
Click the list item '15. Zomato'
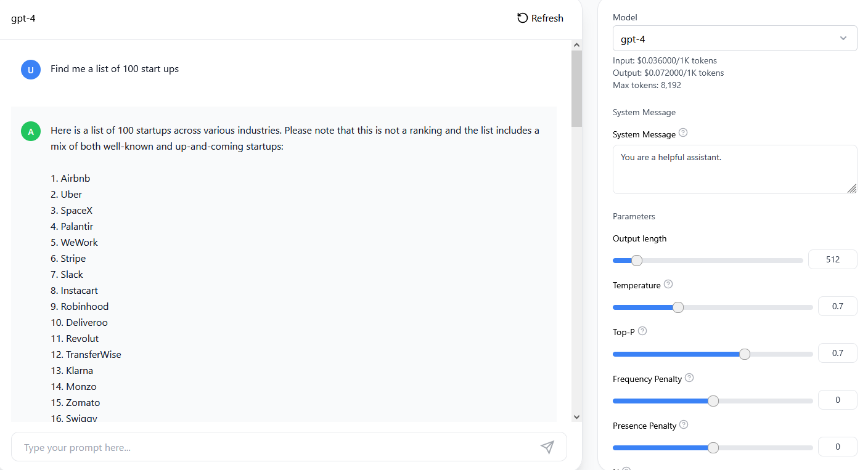tap(75, 403)
